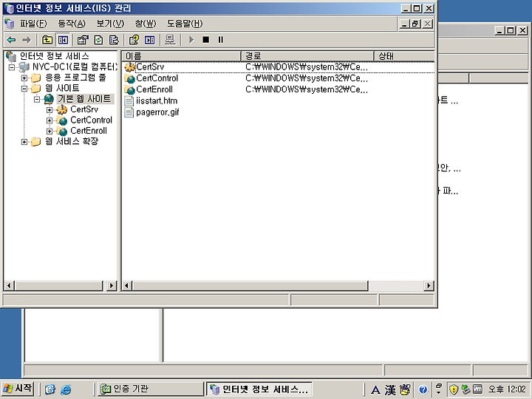
Task: Switch to 인증 기관 taskbar window
Action: point(150,389)
